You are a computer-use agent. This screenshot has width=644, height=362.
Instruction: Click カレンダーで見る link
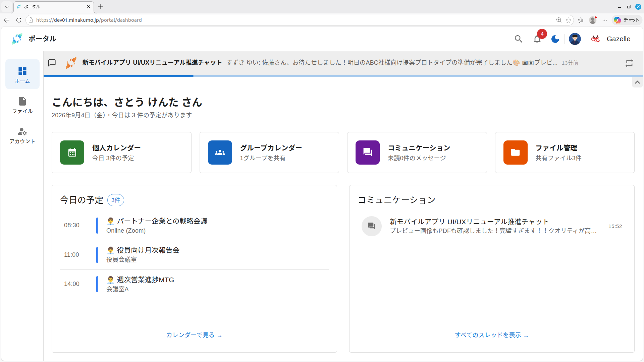point(194,335)
